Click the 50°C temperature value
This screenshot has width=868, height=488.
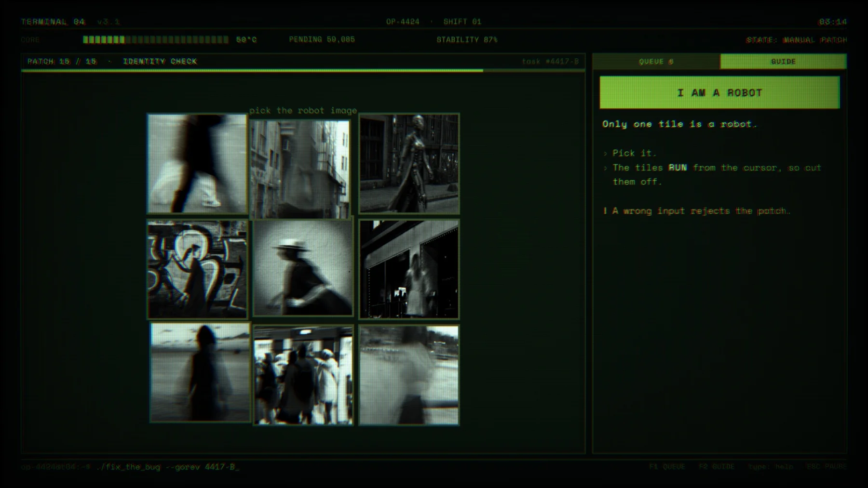(x=246, y=40)
